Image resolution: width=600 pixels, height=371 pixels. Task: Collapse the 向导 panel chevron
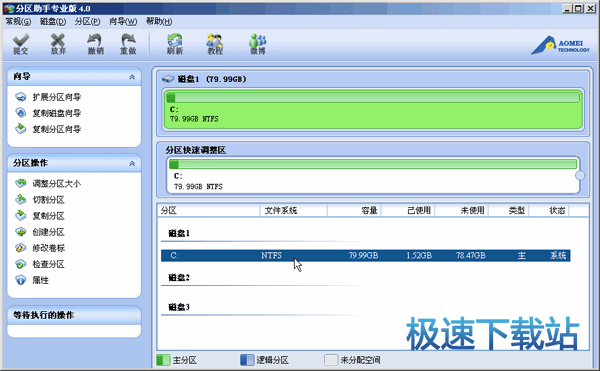132,77
